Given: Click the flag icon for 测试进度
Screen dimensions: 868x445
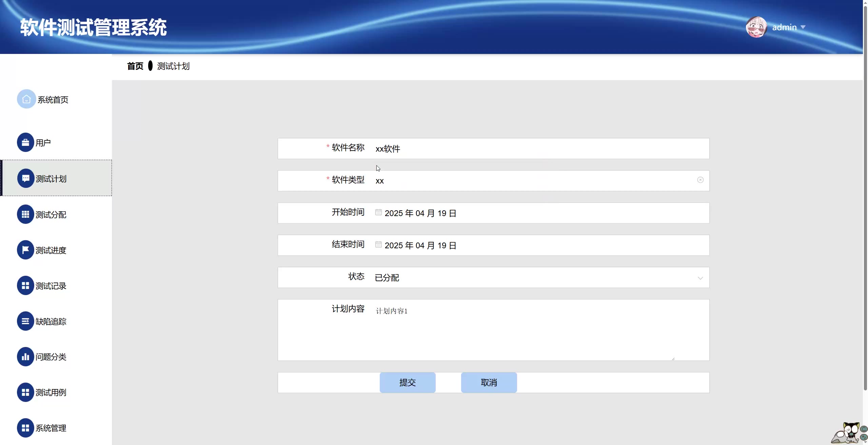Looking at the screenshot, I should [25, 250].
